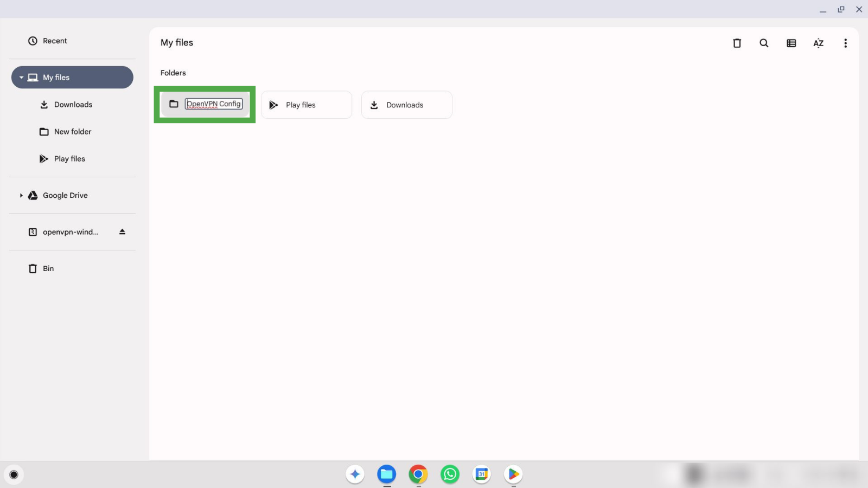
Task: Open Play Store from the shelf
Action: click(x=513, y=474)
